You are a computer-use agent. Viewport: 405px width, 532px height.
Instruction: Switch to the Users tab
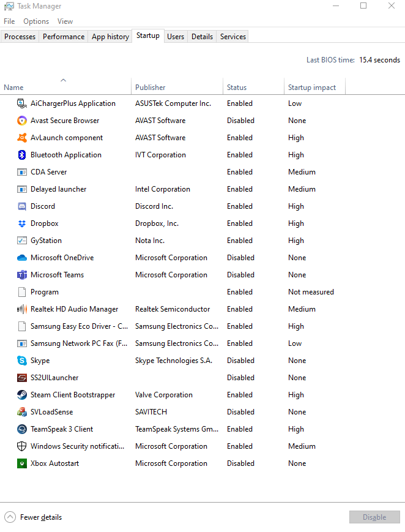[176, 37]
